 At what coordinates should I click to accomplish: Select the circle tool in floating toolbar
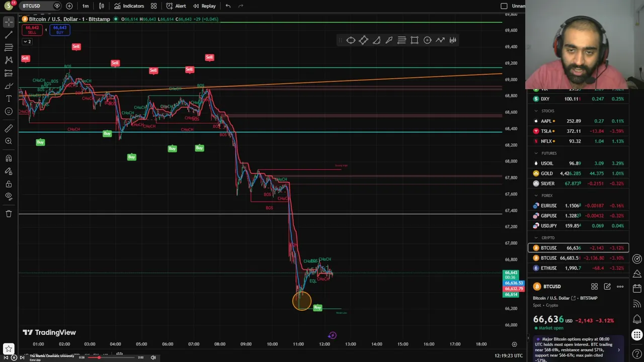tap(427, 40)
